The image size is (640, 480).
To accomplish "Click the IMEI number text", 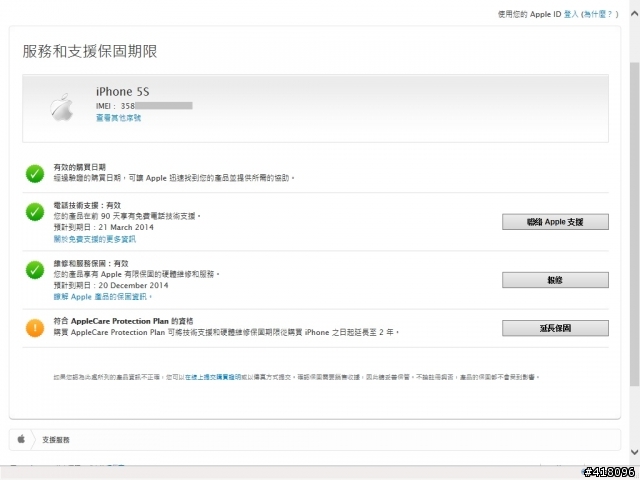I will pos(144,106).
